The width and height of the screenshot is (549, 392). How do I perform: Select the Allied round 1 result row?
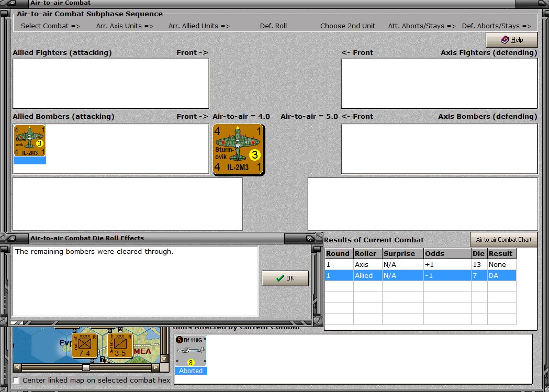(x=420, y=275)
